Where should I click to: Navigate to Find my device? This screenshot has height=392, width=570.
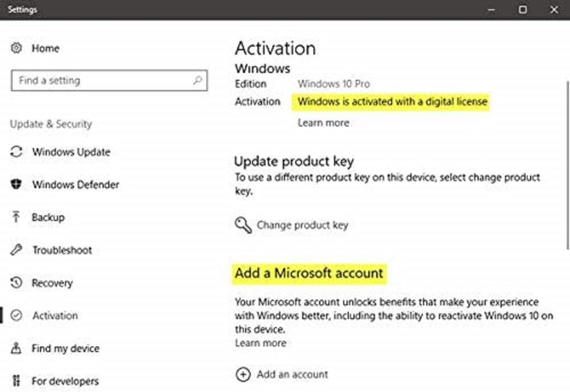pos(65,348)
